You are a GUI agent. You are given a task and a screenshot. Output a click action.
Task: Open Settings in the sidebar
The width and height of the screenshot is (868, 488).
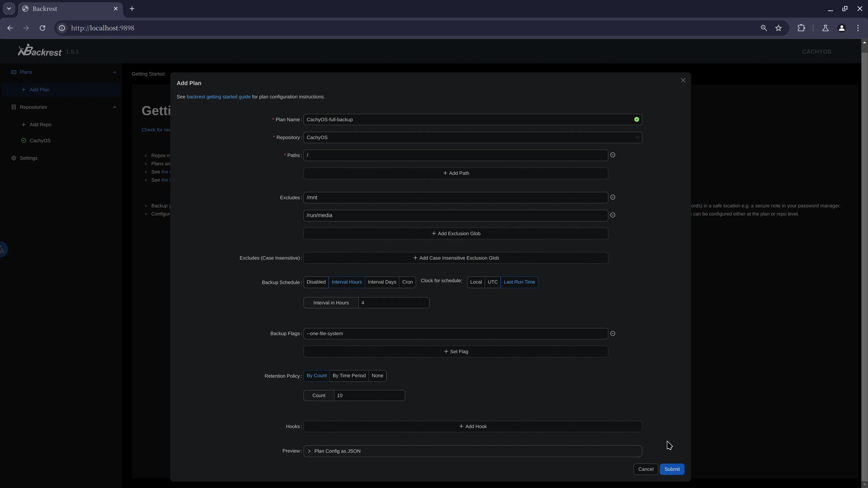29,158
